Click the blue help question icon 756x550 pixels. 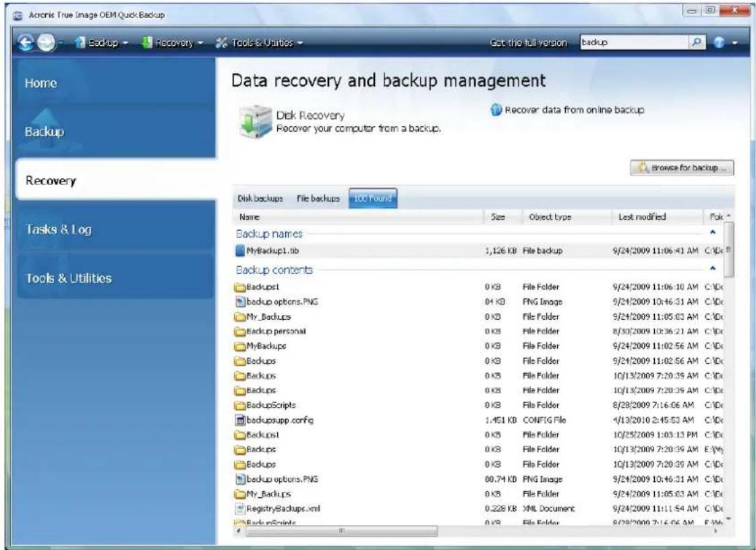718,43
